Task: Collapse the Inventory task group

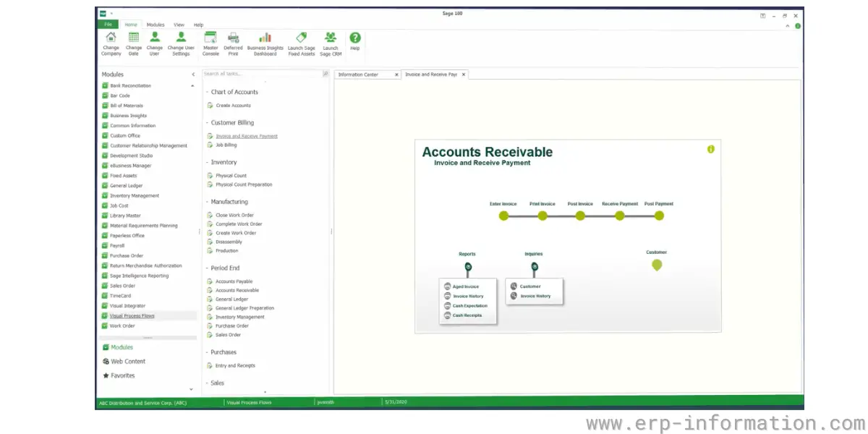Action: click(x=206, y=163)
